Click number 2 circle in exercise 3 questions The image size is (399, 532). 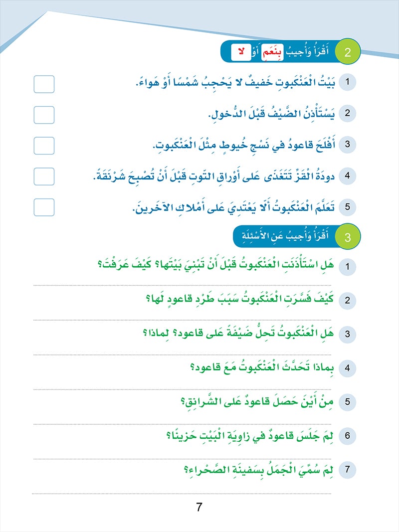click(x=347, y=300)
